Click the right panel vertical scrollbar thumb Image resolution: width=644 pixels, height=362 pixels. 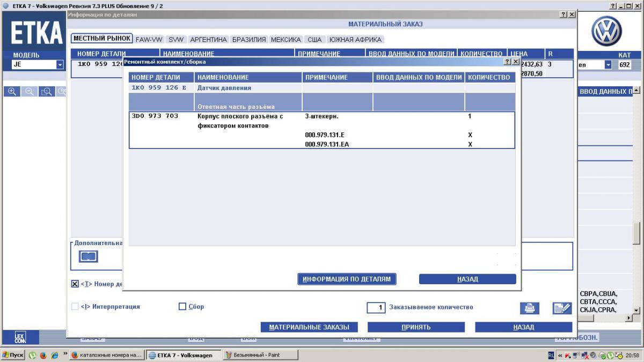pyautogui.click(x=636, y=232)
